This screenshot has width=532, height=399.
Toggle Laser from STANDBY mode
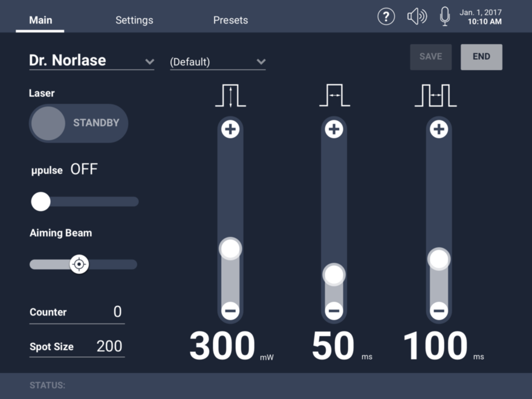[78, 123]
